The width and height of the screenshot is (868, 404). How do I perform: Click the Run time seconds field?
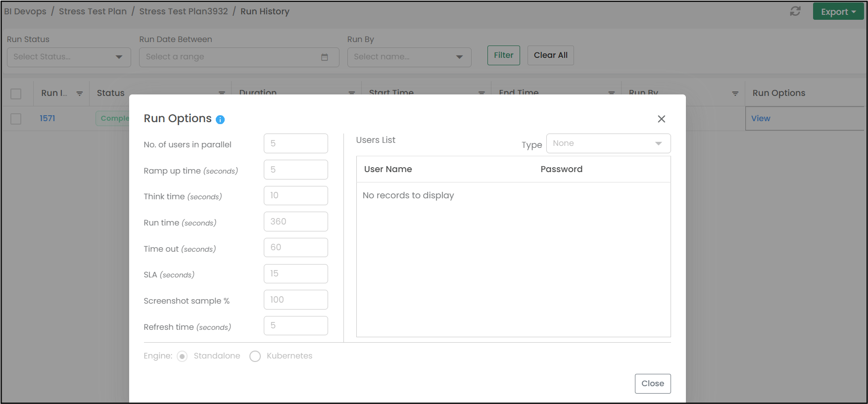[x=295, y=222]
